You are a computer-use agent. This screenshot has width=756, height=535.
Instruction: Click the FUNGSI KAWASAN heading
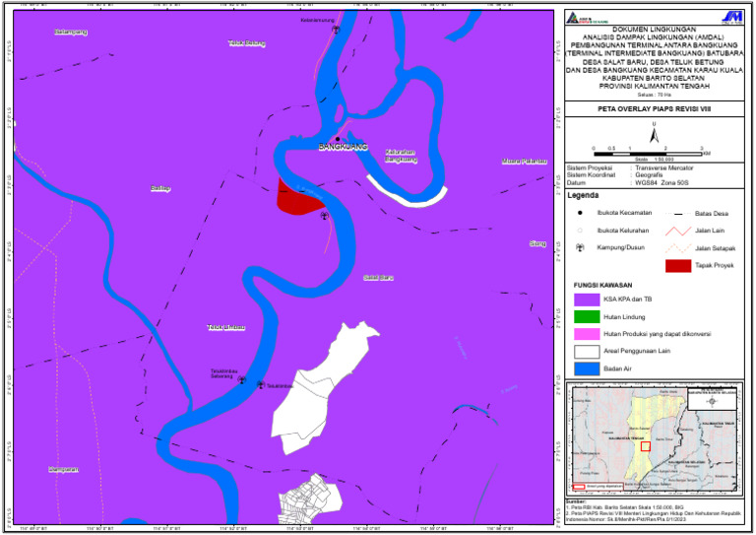click(x=602, y=285)
